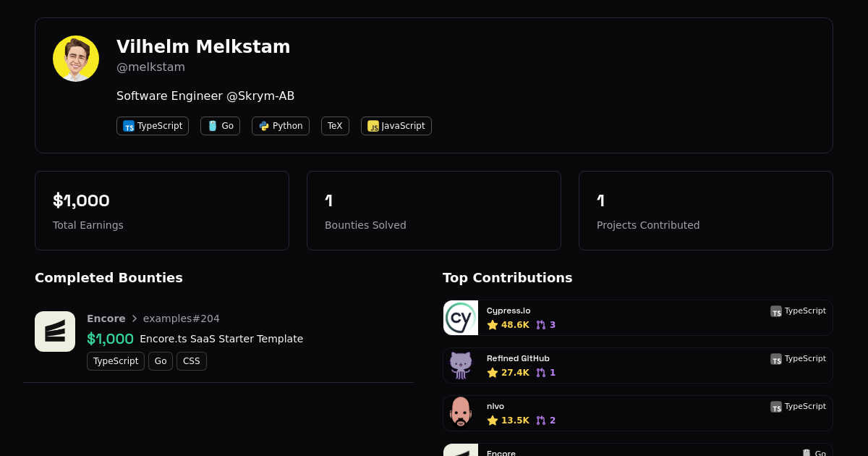This screenshot has width=868, height=456.
Task: Click the Total Earnings stat card
Action: 162,211
